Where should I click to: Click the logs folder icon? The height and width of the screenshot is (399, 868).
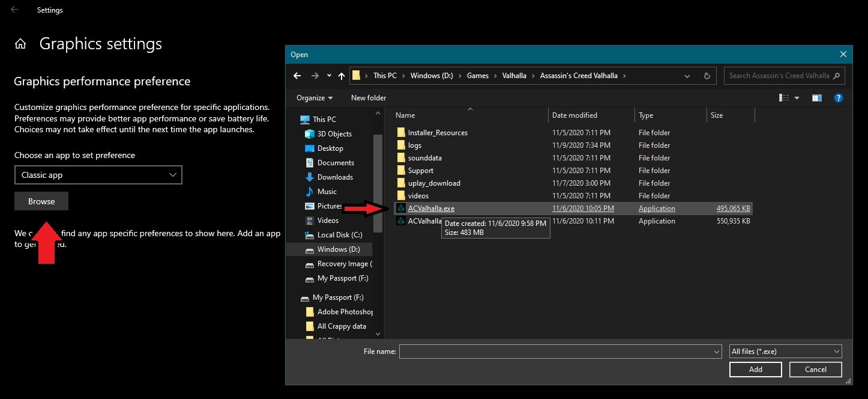point(401,145)
